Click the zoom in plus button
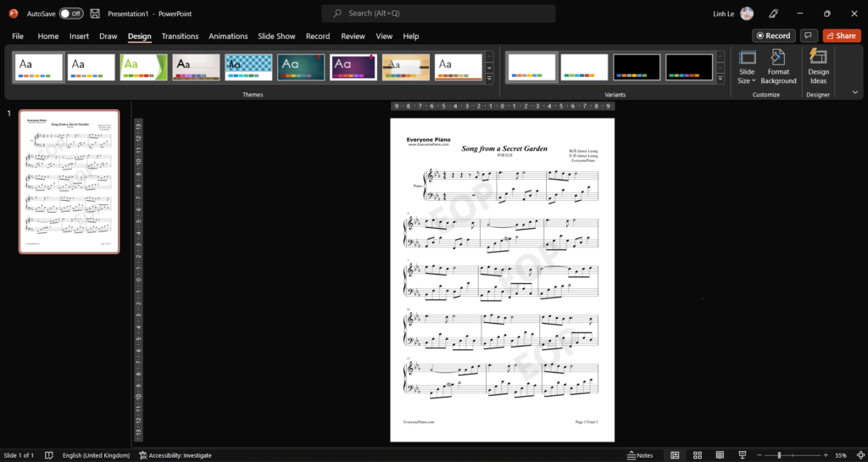868x462 pixels. tap(826, 455)
